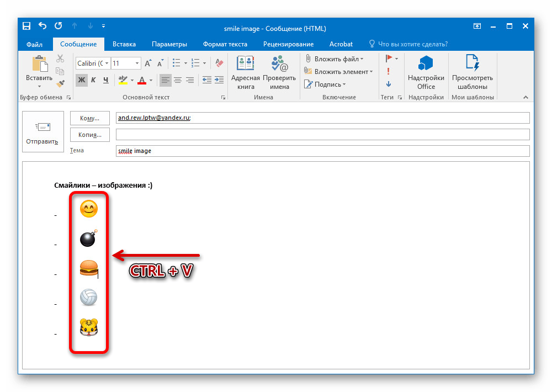Collapse the ribbon with the chevron
The height and width of the screenshot is (392, 552).
tap(526, 98)
